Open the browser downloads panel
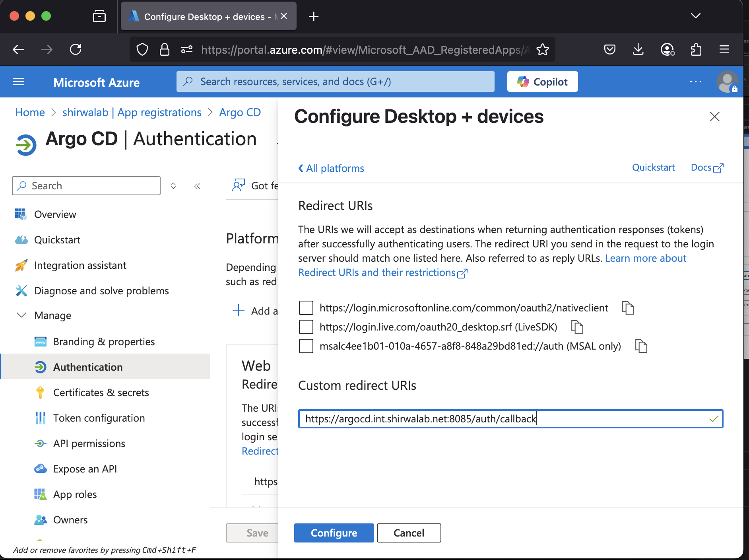Image resolution: width=749 pixels, height=560 pixels. (638, 49)
